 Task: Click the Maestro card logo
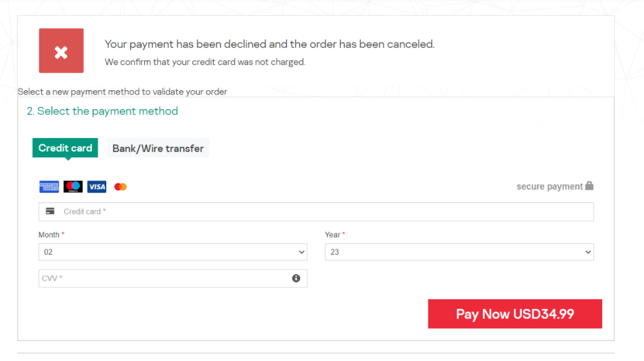coord(73,187)
